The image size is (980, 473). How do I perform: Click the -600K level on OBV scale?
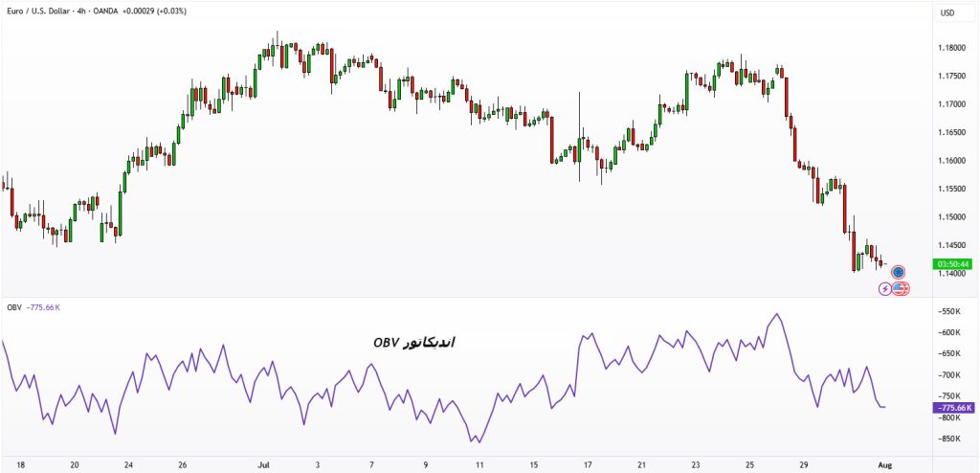[x=950, y=333]
